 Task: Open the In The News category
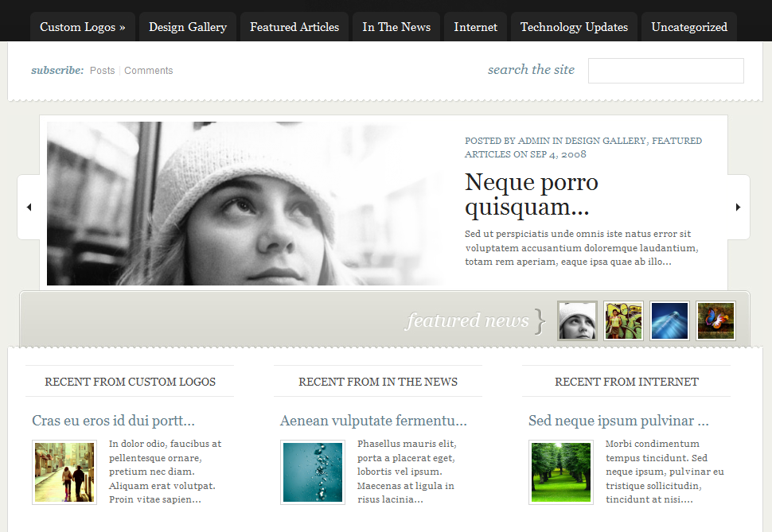[396, 27]
